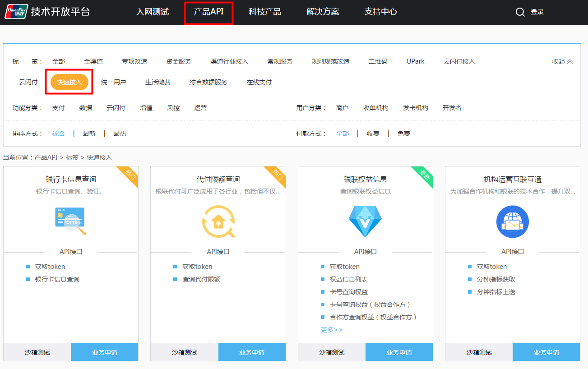Click 登录 to sign in
This screenshot has height=369, width=588.
[537, 12]
